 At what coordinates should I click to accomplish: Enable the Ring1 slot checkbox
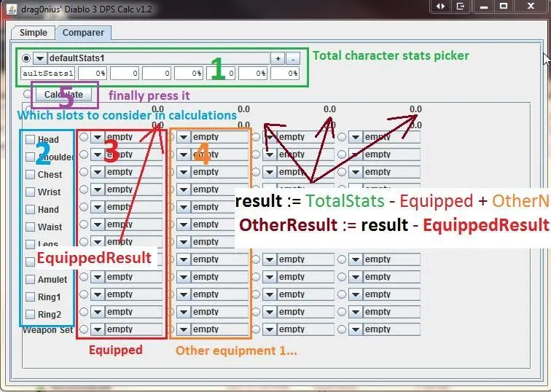[30, 297]
